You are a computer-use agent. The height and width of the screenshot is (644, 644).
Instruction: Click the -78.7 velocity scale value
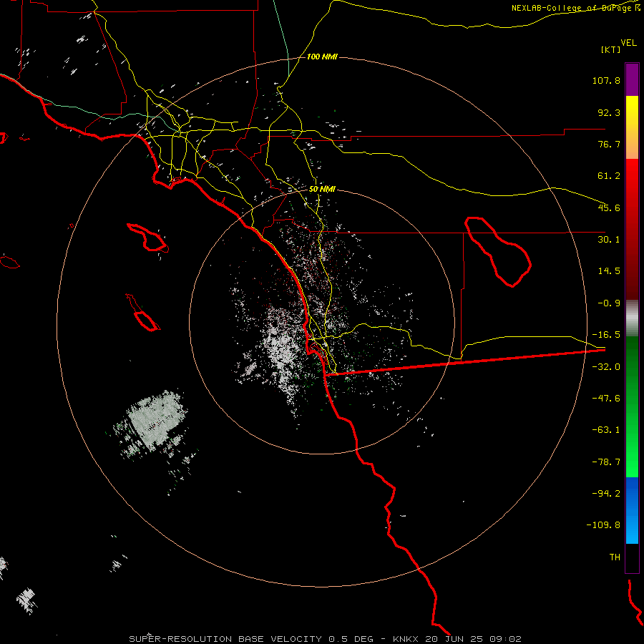pos(606,462)
